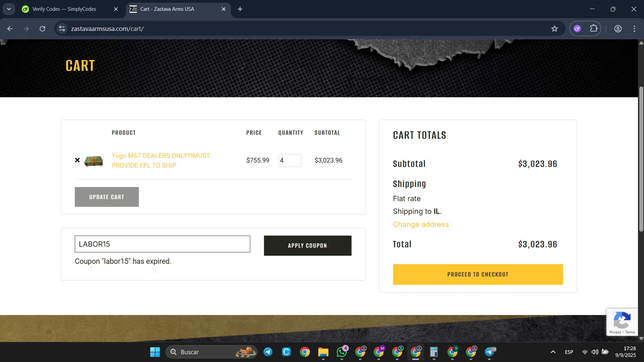Open the Calculator taskbar icon
Screen dimensions: 644x362
point(434,352)
